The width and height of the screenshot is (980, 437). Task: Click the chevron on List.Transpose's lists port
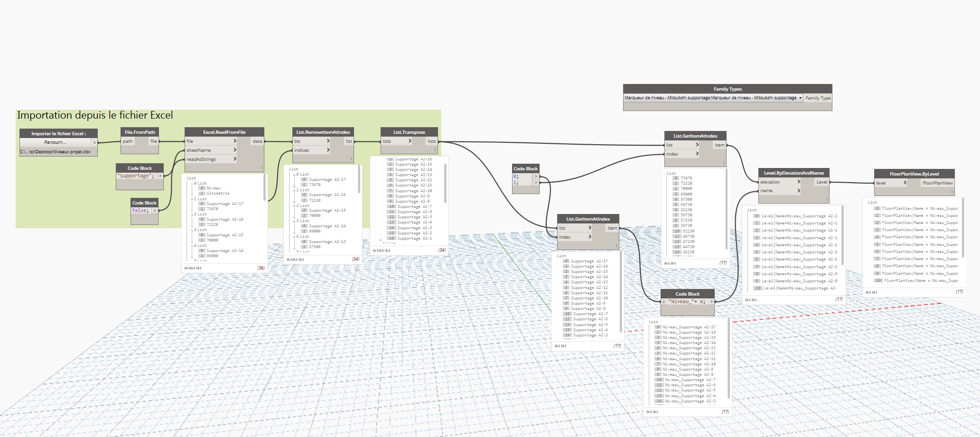pos(410,141)
